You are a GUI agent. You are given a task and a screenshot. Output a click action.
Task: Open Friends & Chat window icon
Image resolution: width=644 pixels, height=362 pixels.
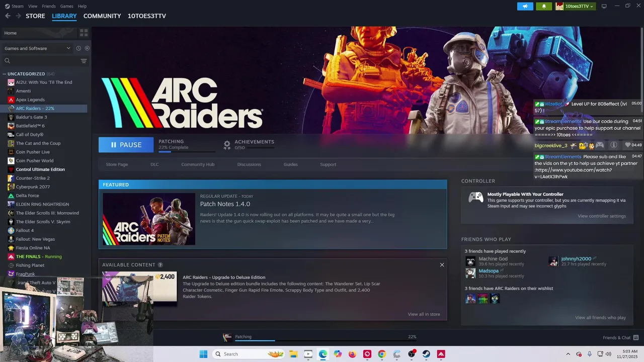[636, 337]
